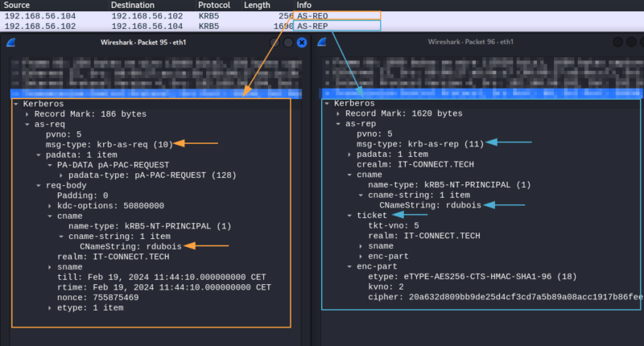Select msg-type: krb-as-rep (11) line
644x346 pixels.
[x=419, y=144]
